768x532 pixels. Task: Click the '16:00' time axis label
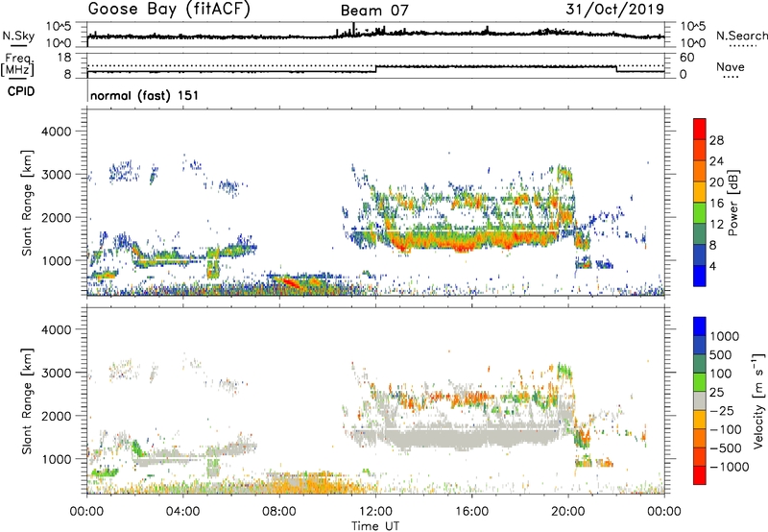tap(471, 512)
